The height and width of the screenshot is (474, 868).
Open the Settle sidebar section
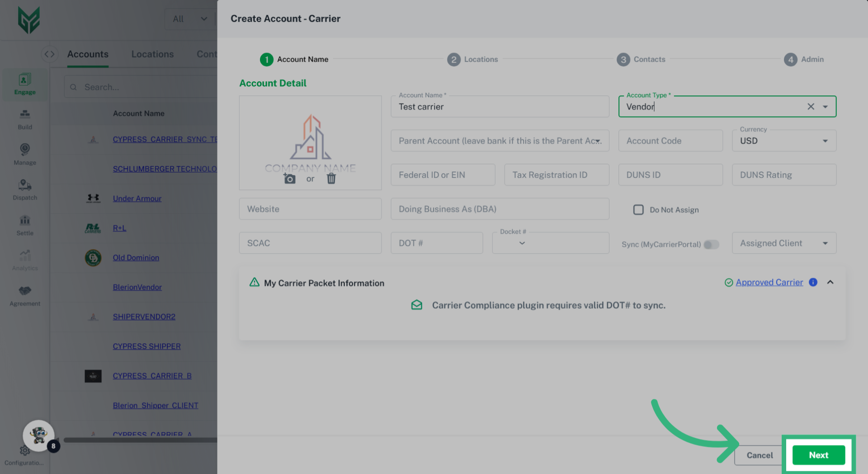pos(25,225)
